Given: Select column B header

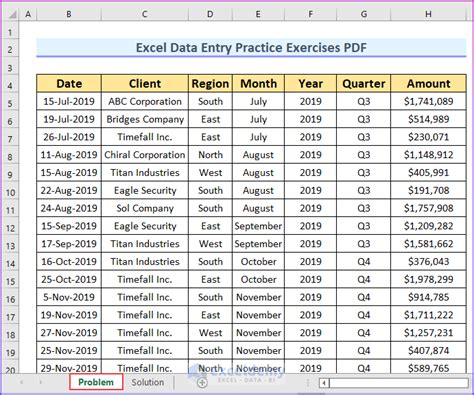Looking at the screenshot, I should pos(69,14).
